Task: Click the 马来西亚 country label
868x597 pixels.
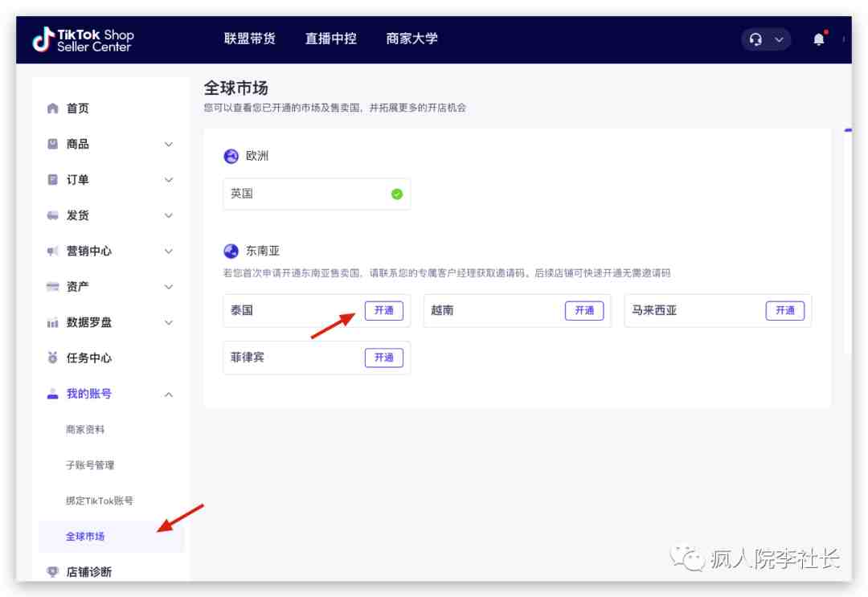Action: (654, 310)
